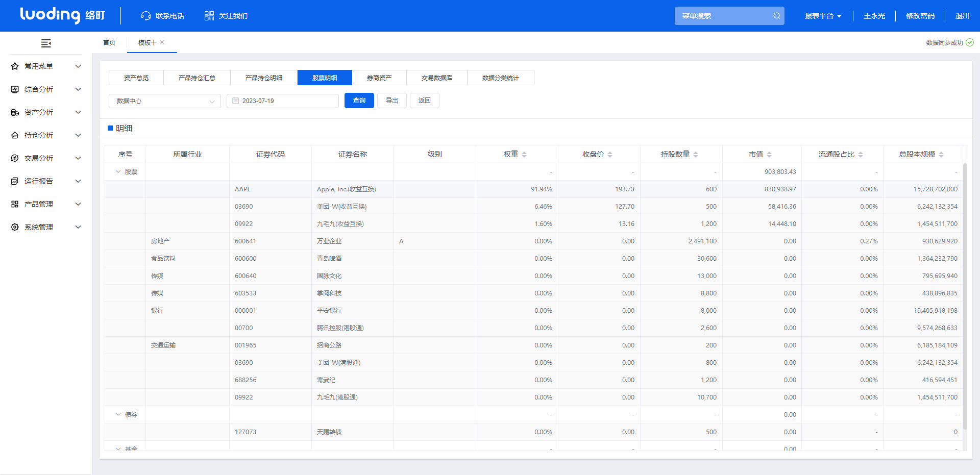The image size is (980, 475).
Task: Click the 退出 link
Action: (x=963, y=16)
